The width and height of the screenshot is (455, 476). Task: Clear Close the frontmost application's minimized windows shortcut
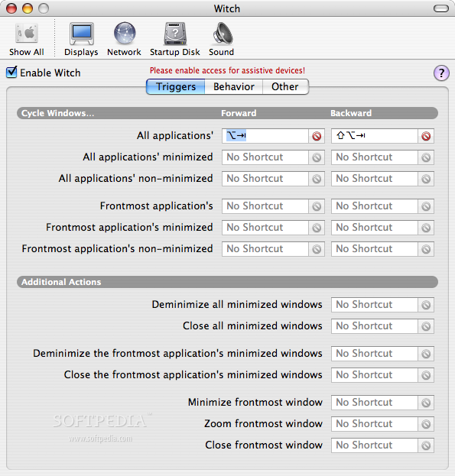[x=426, y=375]
